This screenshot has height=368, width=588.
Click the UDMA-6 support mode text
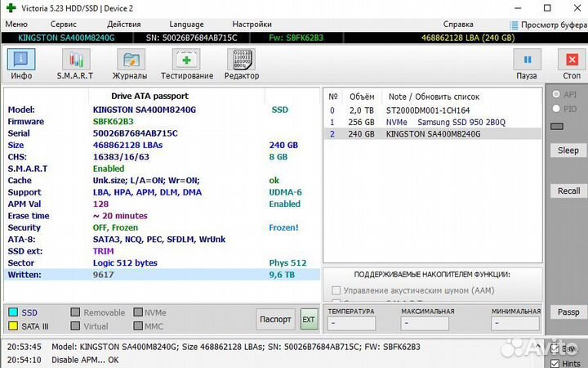(285, 192)
